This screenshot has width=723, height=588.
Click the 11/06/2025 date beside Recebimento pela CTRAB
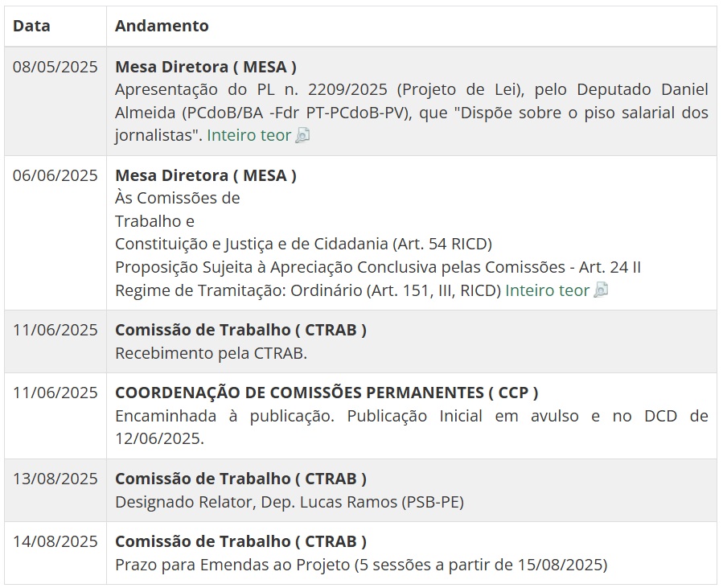click(55, 330)
